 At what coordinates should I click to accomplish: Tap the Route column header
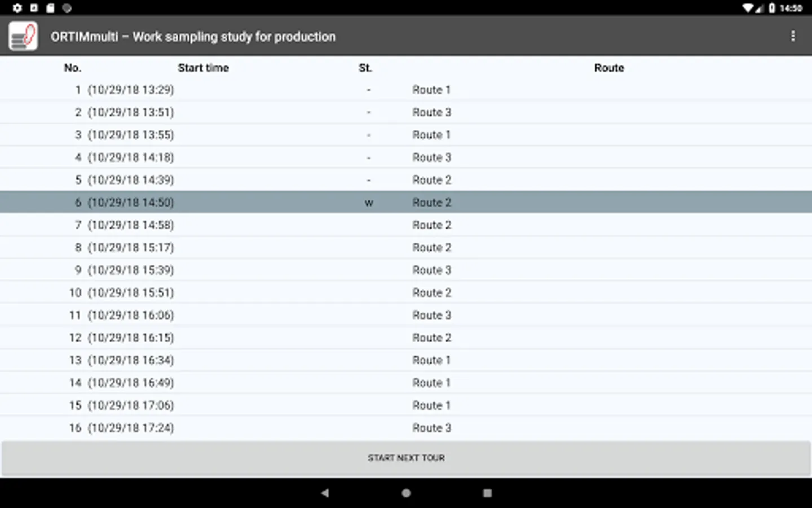point(608,68)
